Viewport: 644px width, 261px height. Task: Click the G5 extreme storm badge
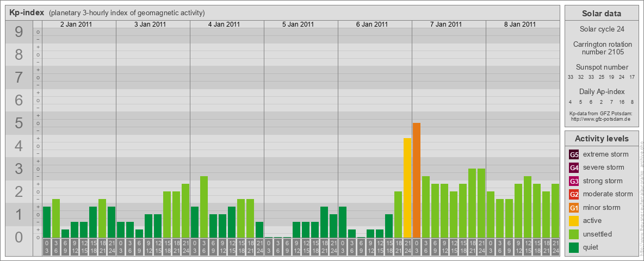574,154
